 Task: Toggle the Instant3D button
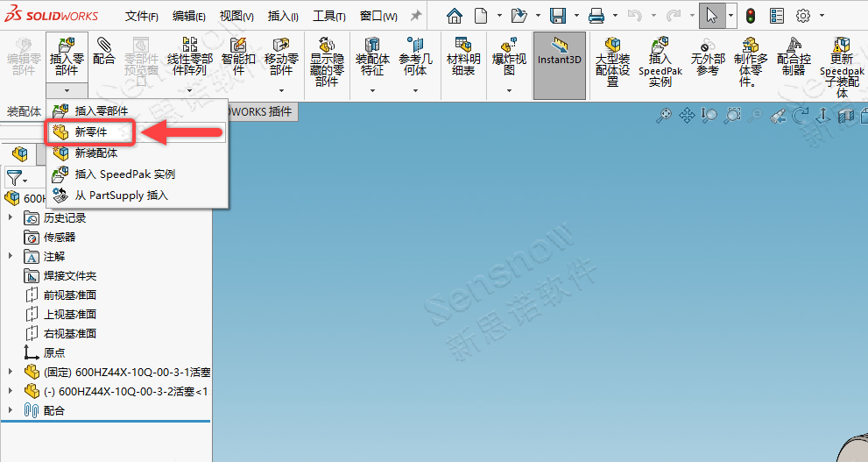tap(559, 58)
